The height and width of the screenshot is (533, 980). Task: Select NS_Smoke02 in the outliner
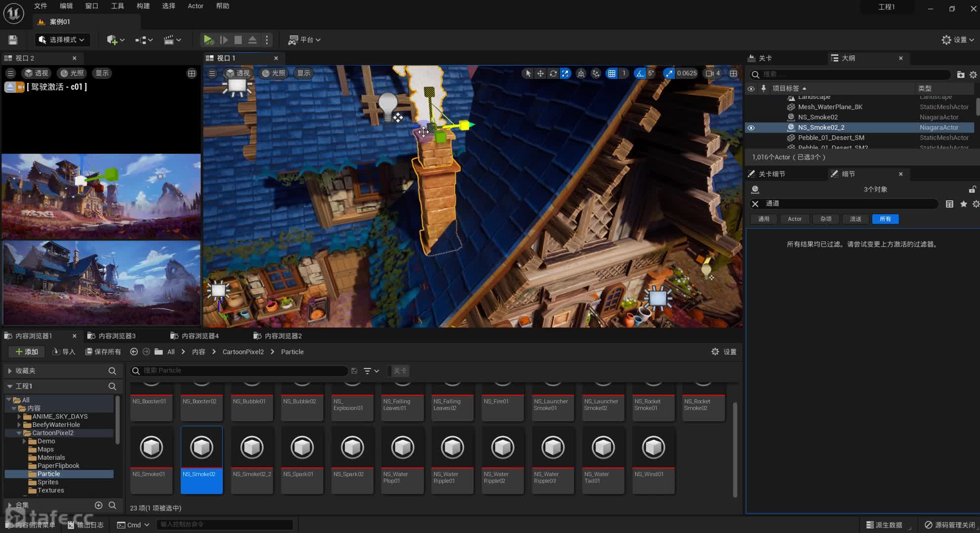[817, 117]
